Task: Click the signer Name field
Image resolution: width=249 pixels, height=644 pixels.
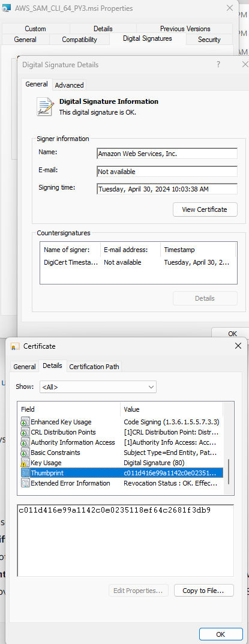Action: 167,154
